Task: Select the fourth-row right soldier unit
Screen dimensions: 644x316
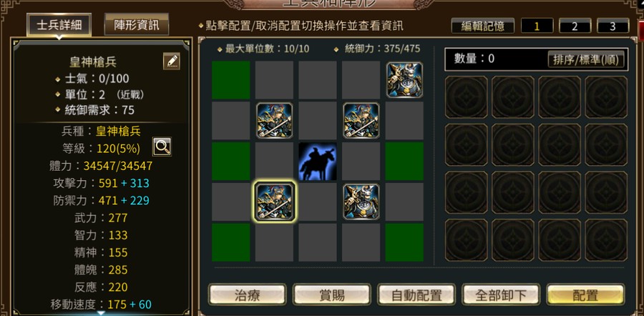Action: (361, 202)
